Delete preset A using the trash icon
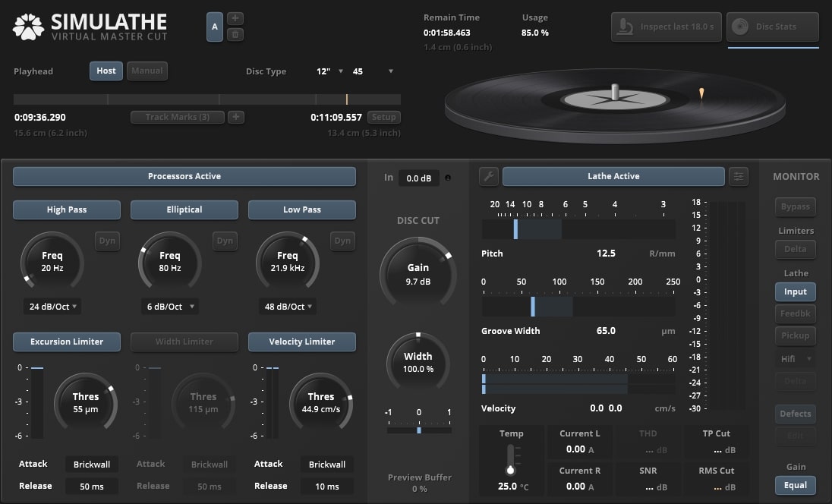832x504 pixels. 235,34
